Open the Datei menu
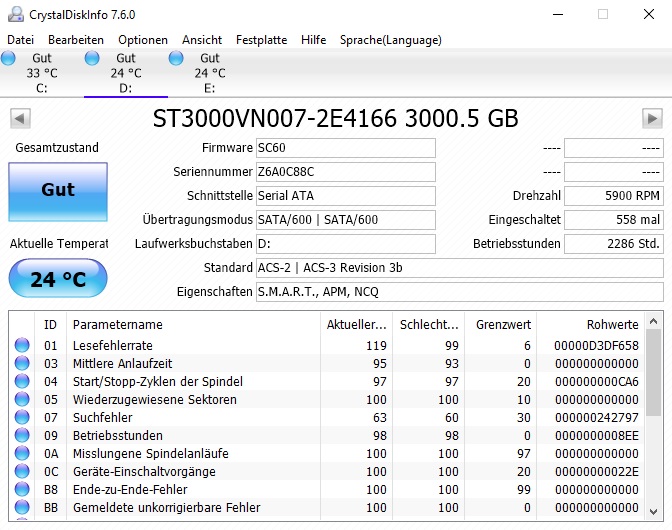 (21, 40)
